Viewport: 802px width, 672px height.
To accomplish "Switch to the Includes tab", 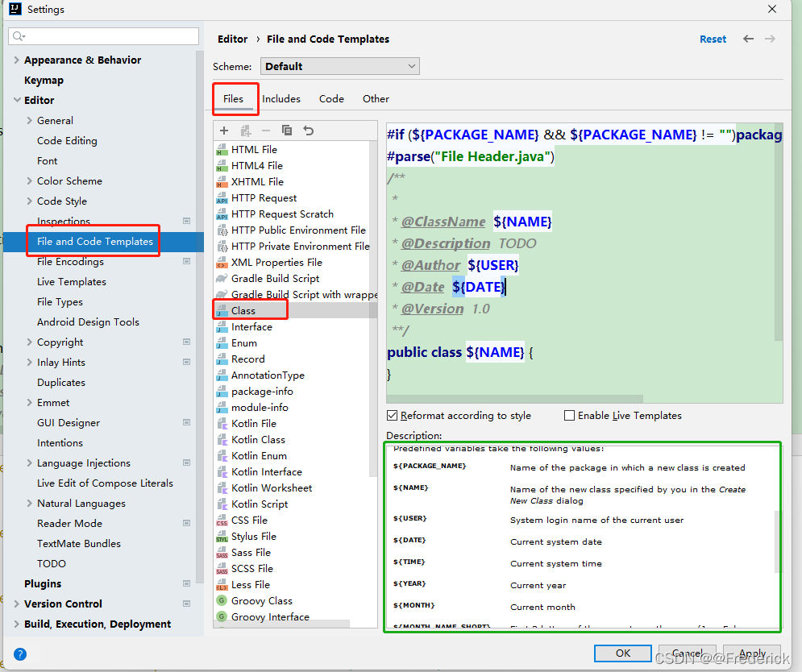I will [x=281, y=98].
